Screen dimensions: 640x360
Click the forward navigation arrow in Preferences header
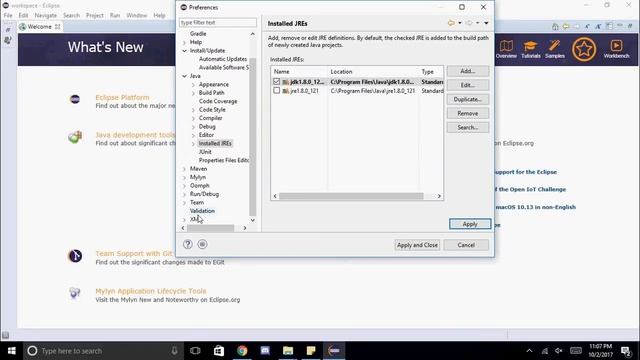click(x=469, y=23)
